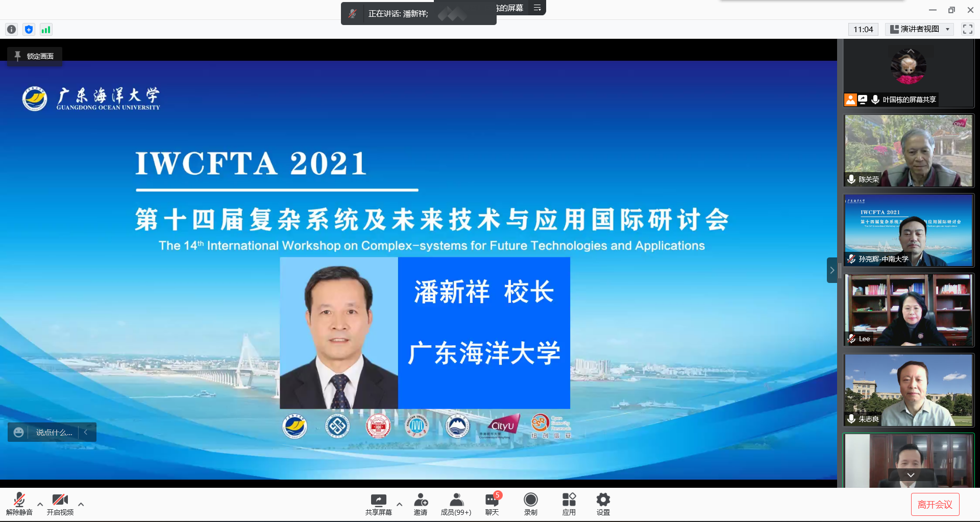Unmute microphone with 解除静音 button
Screen dimensions: 980x522
[19, 504]
